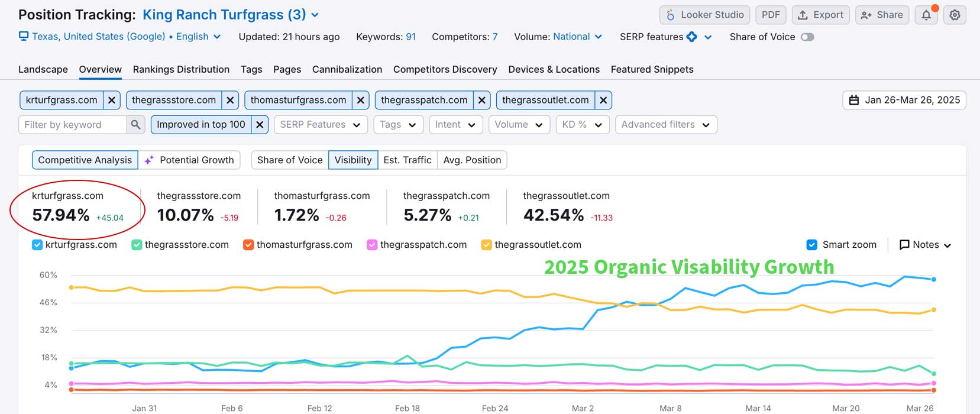Select the Competitive Analysis view
The width and height of the screenshot is (980, 414).
pos(85,160)
